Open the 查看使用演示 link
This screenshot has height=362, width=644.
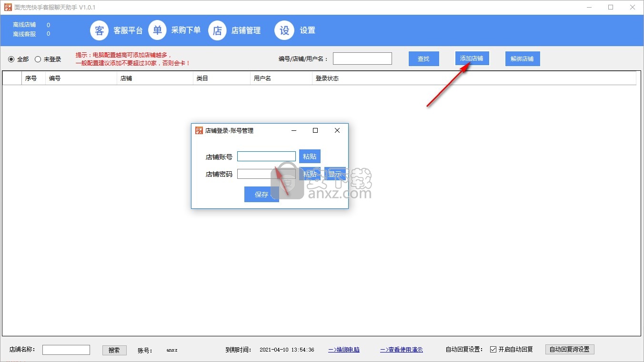click(x=402, y=350)
